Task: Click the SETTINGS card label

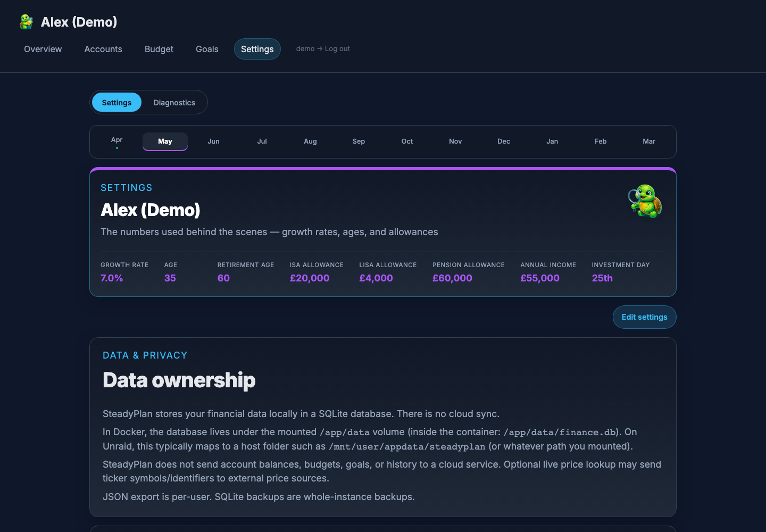Action: pyautogui.click(x=127, y=188)
